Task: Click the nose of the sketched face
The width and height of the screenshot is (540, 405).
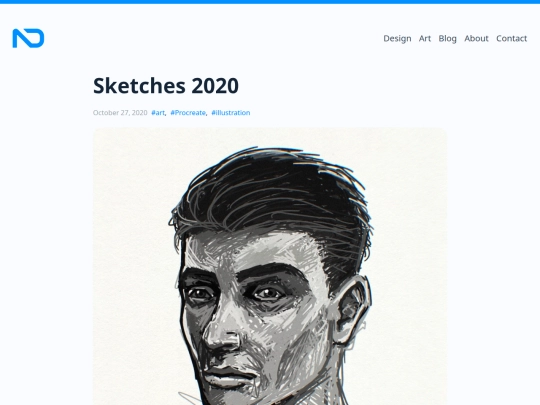Action: (x=224, y=332)
